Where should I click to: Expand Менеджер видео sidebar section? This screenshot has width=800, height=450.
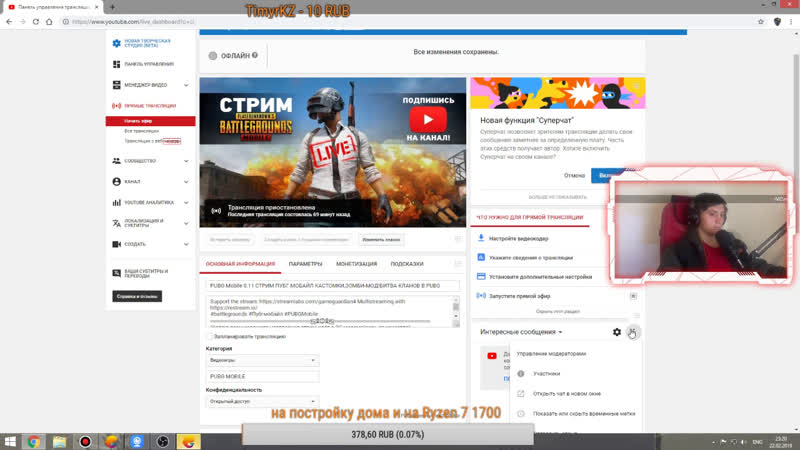tap(186, 85)
